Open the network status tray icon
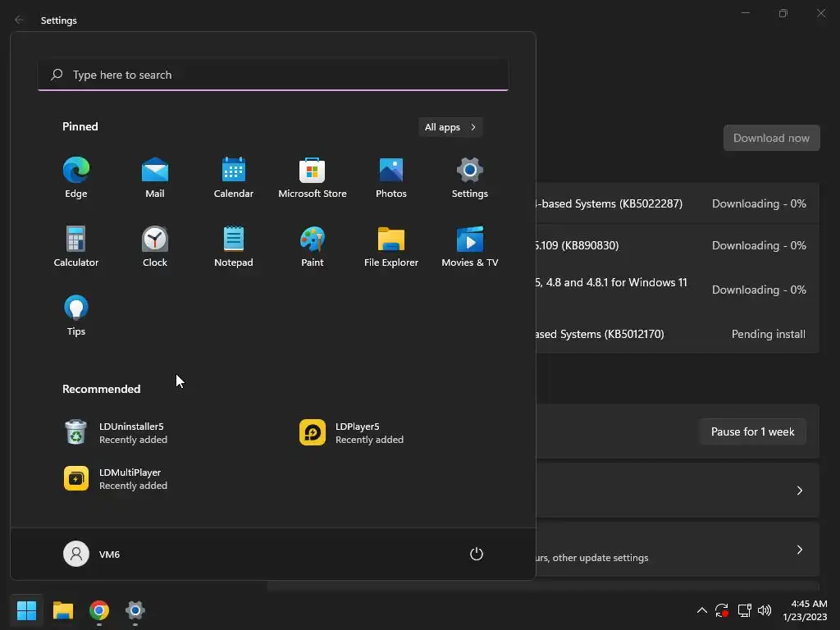The height and width of the screenshot is (630, 840). click(744, 609)
